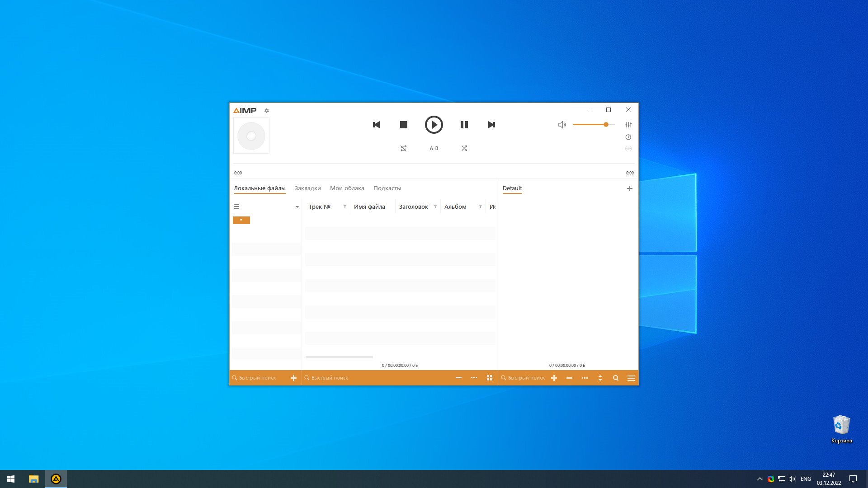Open the playlist hamburger menu icon
The width and height of the screenshot is (868, 488).
point(631,378)
